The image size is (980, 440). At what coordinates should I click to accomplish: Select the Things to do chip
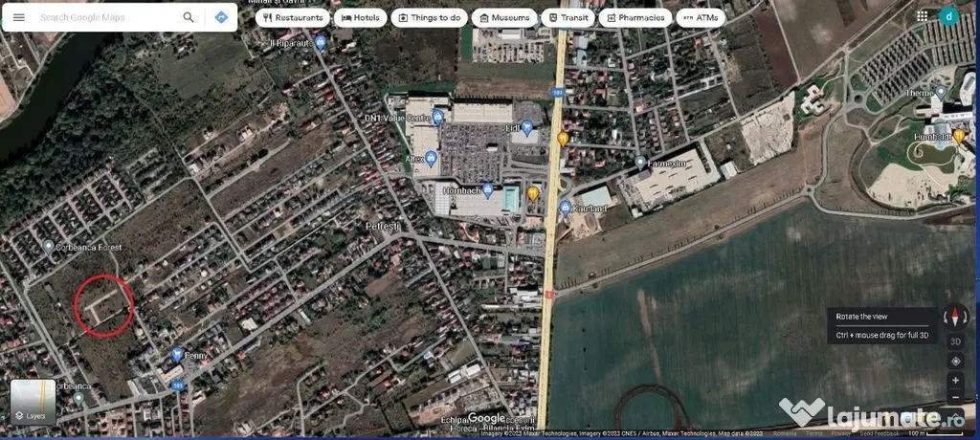click(430, 17)
